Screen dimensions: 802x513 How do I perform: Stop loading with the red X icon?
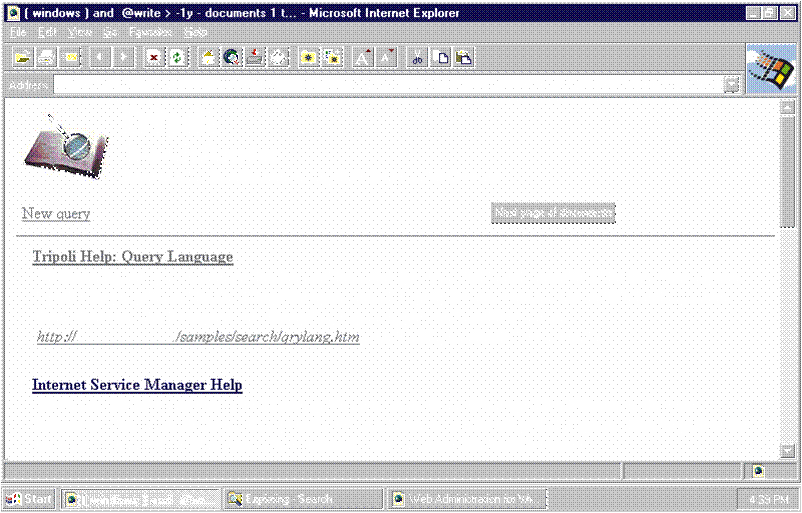click(x=153, y=57)
